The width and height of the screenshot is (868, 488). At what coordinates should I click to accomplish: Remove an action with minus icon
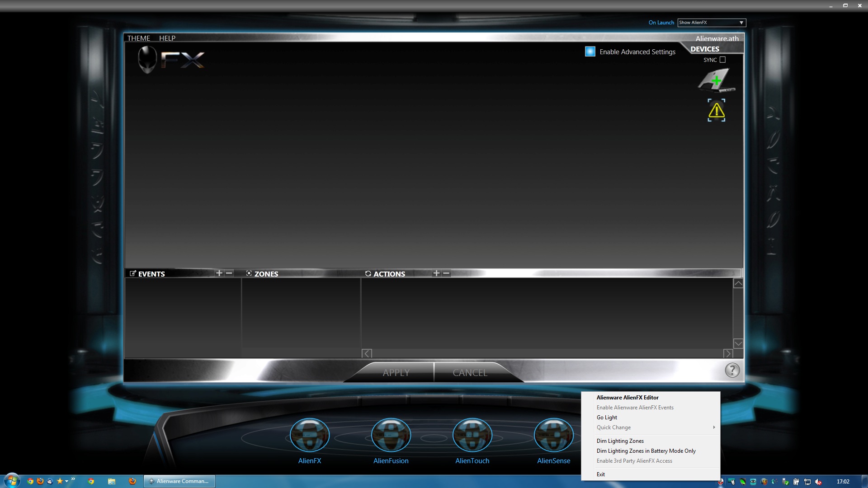click(446, 273)
